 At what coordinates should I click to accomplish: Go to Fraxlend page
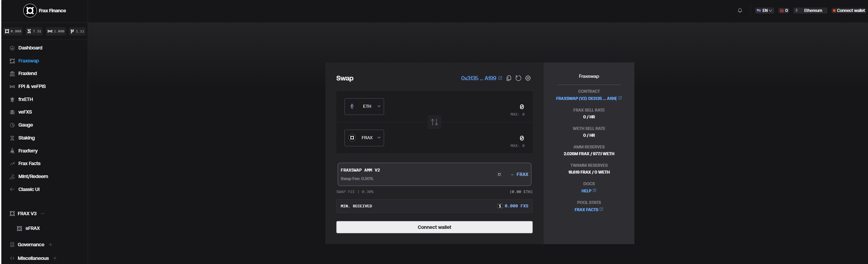(x=28, y=73)
